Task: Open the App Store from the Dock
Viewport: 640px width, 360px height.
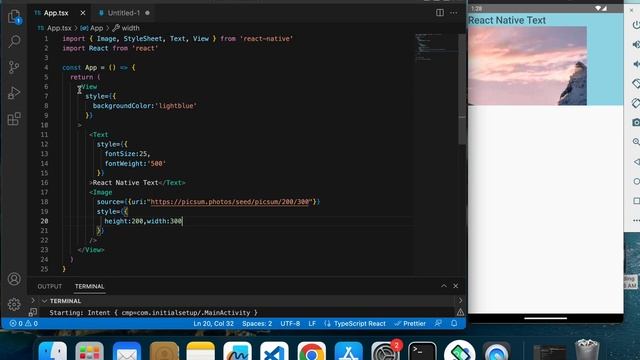Action: (348, 351)
